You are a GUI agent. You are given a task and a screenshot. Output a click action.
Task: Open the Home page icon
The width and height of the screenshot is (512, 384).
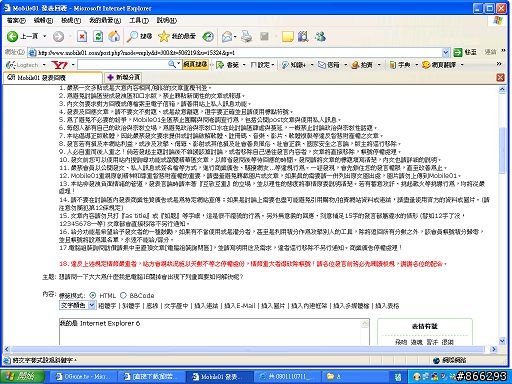click(x=114, y=36)
